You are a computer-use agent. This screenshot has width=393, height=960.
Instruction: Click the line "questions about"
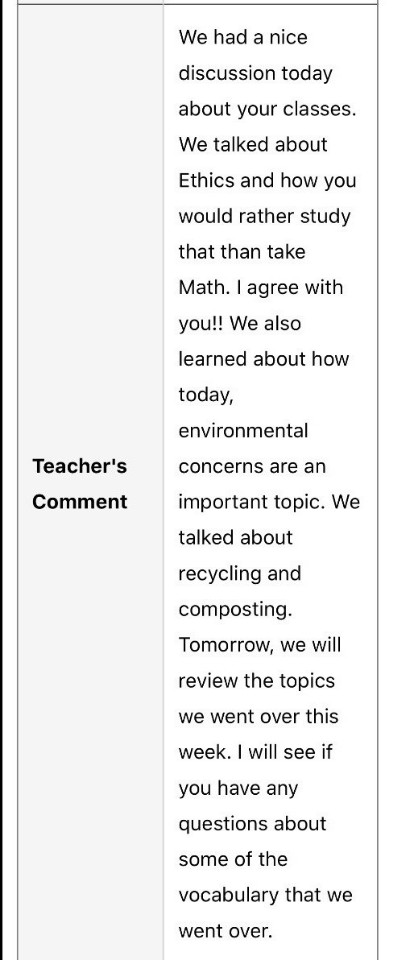(252, 823)
